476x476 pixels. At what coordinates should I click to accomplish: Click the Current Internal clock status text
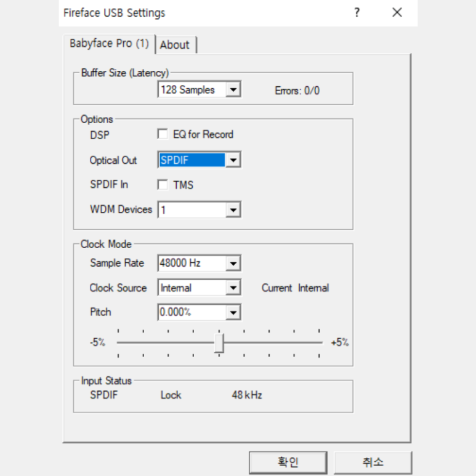296,288
